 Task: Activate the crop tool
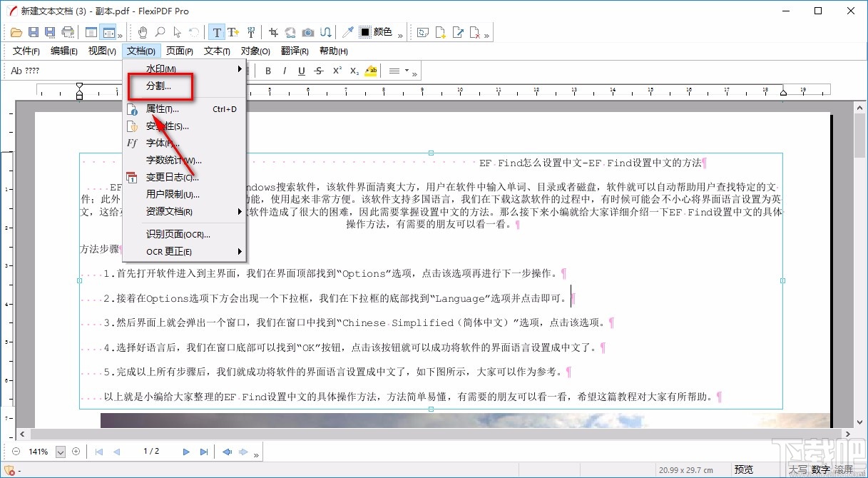(x=274, y=32)
